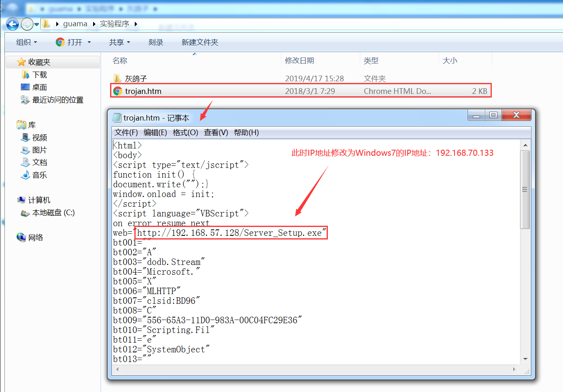Click the window.onload = init; line

tap(164, 194)
